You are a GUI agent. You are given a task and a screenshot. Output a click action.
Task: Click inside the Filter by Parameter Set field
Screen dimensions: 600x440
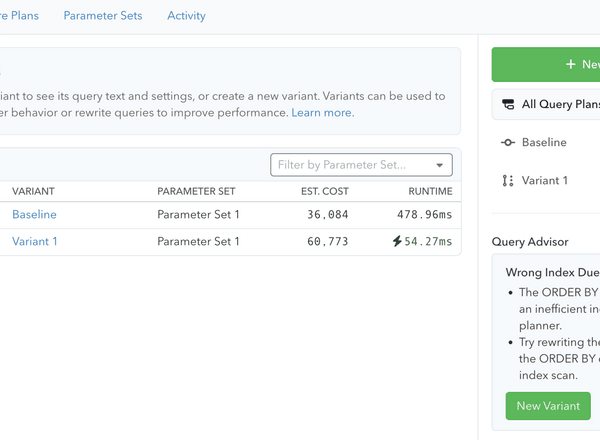click(x=350, y=165)
